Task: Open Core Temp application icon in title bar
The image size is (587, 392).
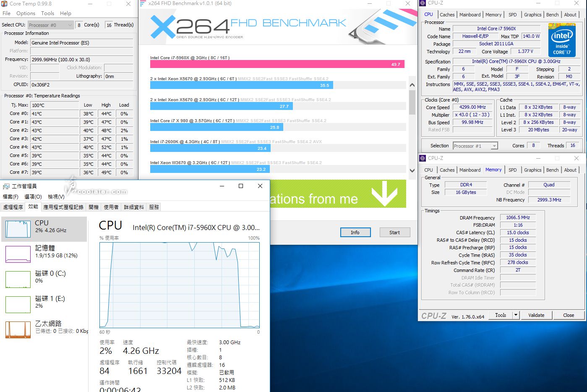Action: pyautogui.click(x=4, y=4)
